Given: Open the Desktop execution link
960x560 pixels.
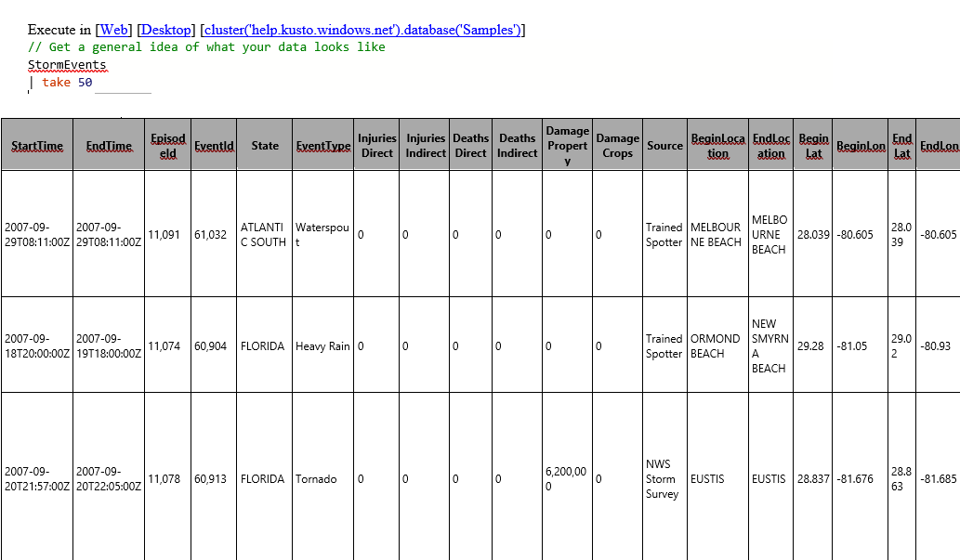Looking at the screenshot, I should [166, 30].
